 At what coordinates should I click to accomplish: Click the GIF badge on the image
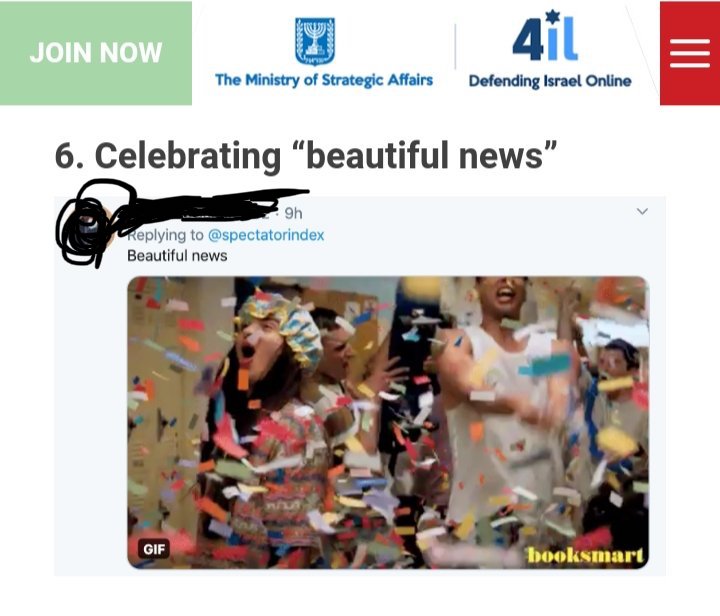point(154,549)
